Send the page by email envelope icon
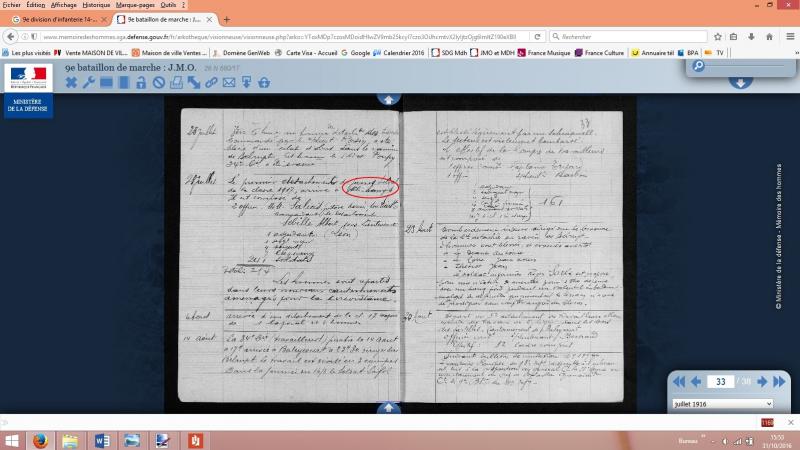 pyautogui.click(x=229, y=83)
